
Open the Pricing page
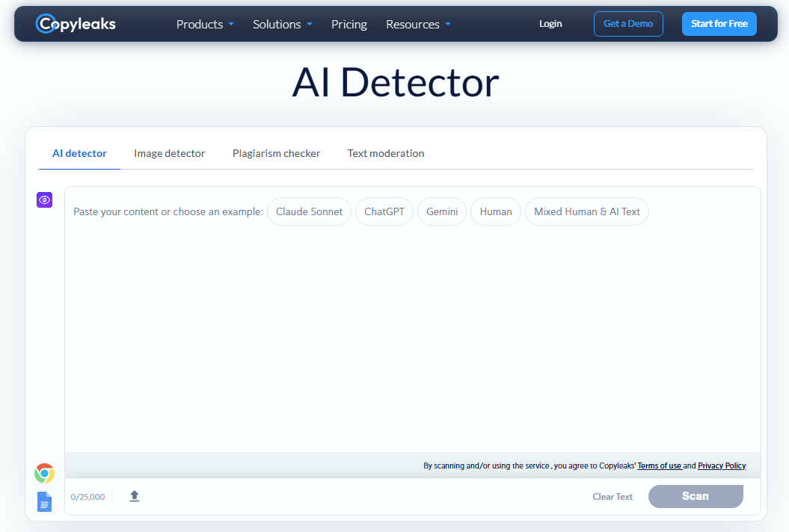pyautogui.click(x=349, y=24)
